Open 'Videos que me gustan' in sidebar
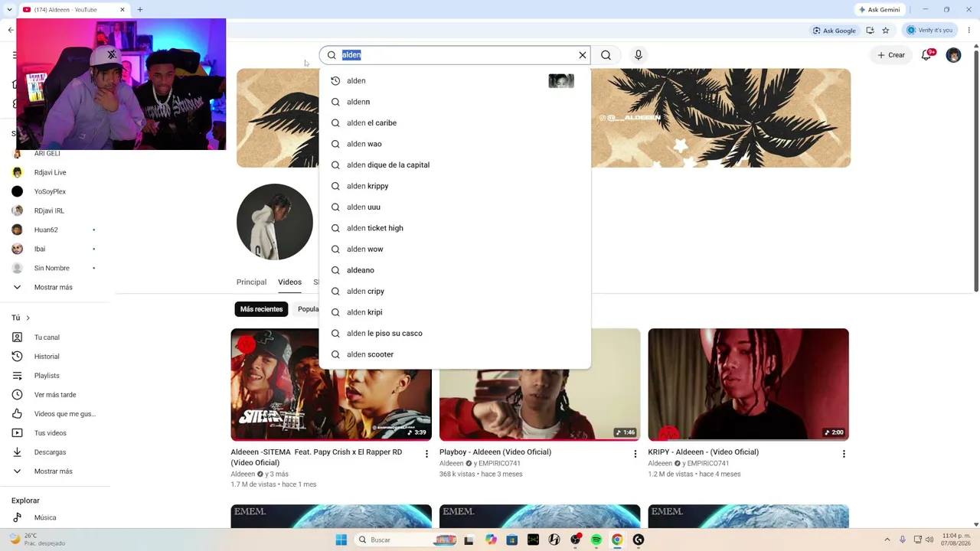 (55, 414)
